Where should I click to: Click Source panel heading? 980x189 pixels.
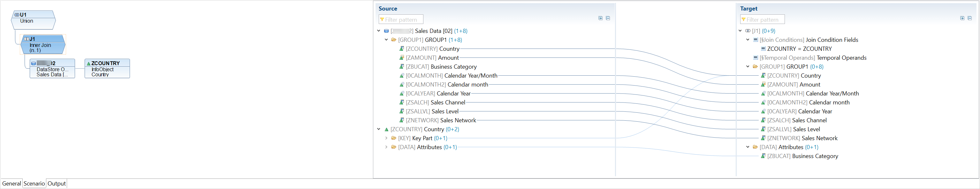(x=388, y=8)
